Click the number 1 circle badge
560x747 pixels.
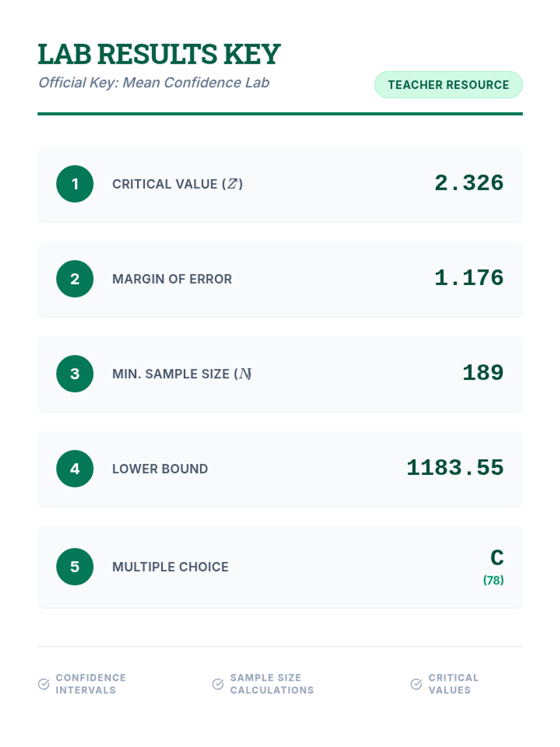coord(75,184)
